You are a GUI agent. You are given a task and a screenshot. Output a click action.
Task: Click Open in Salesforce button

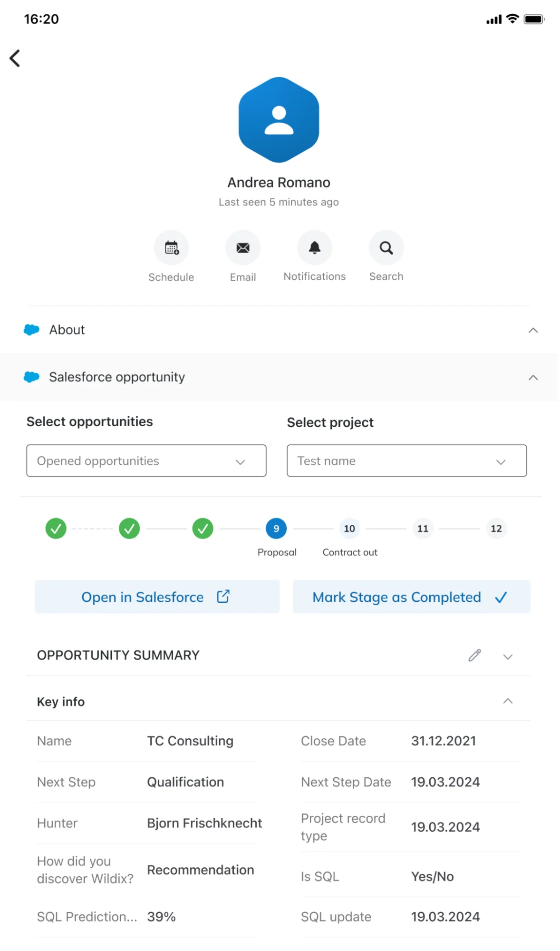(157, 597)
